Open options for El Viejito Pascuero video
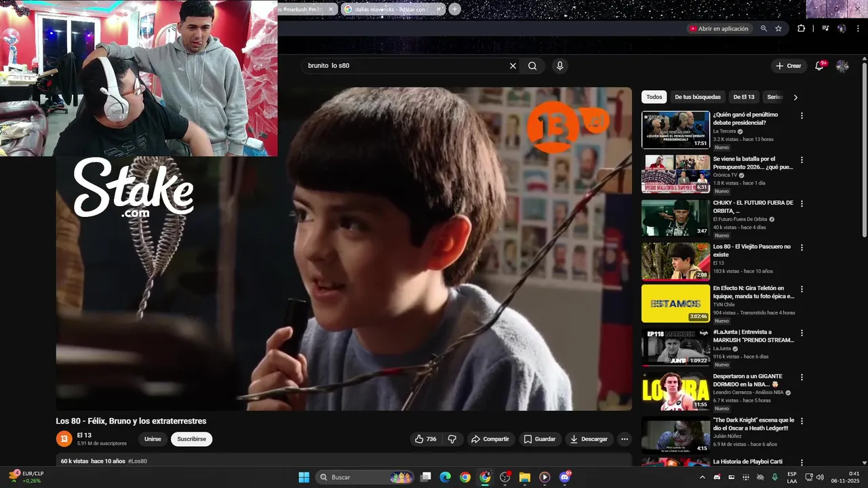The image size is (868, 488). coord(802,248)
